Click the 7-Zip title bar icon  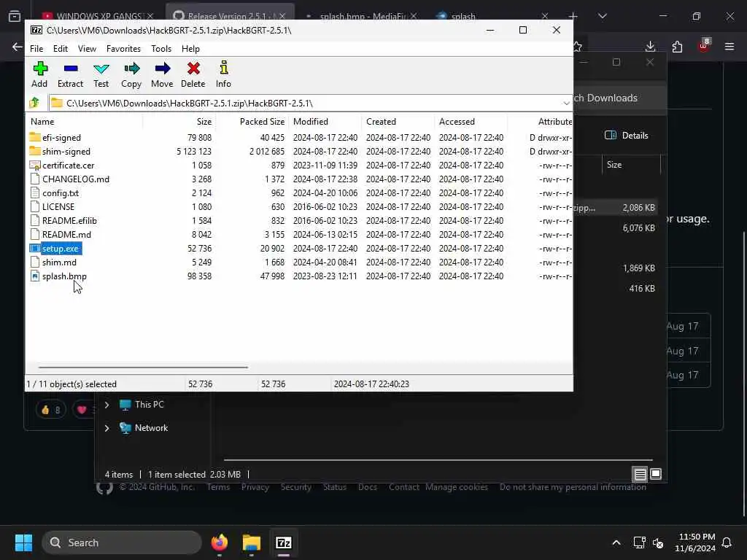pyautogui.click(x=36, y=30)
